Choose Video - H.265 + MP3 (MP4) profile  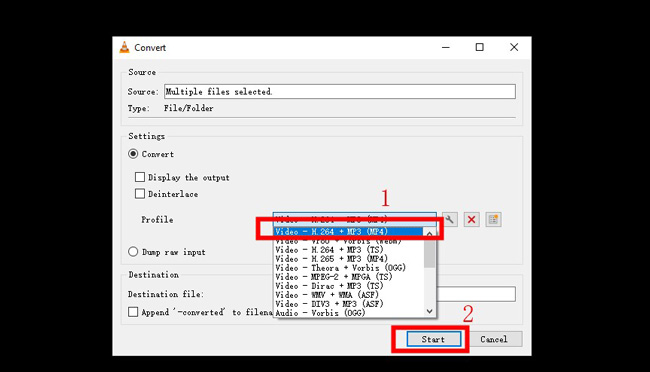click(349, 259)
